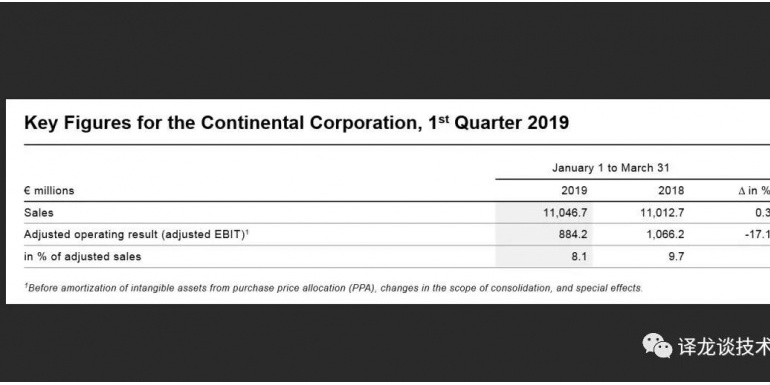770x385 pixels.
Task: Click the 9.7 percent value
Action: pos(676,256)
